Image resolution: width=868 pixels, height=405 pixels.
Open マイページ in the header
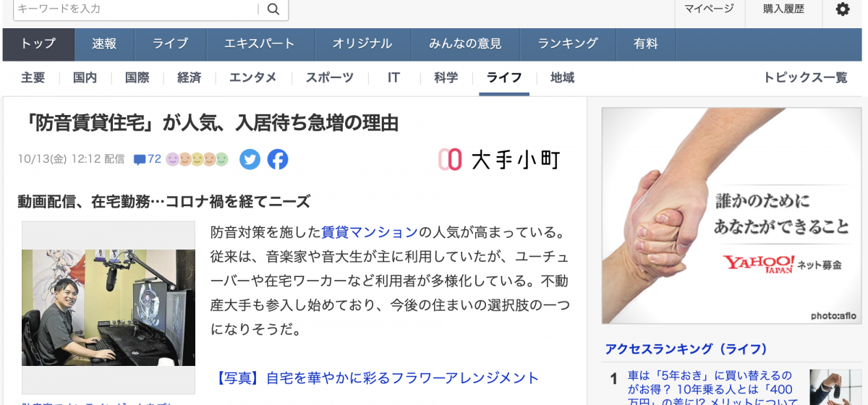pyautogui.click(x=710, y=9)
